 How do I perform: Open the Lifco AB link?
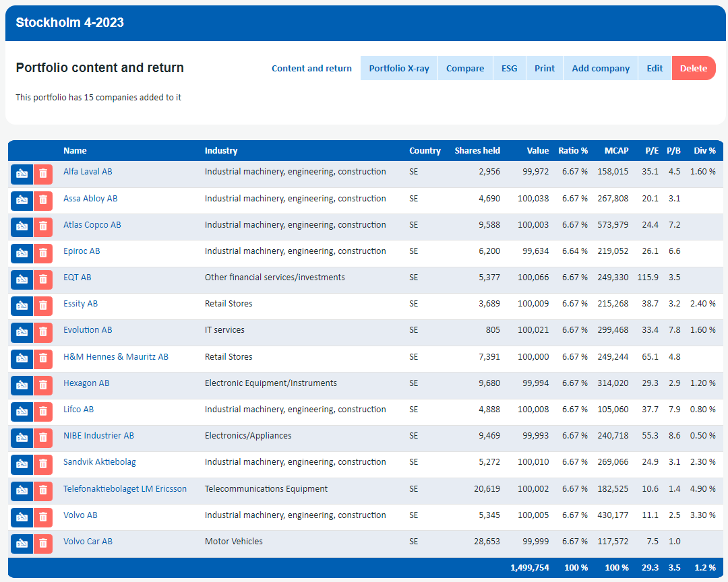pyautogui.click(x=78, y=410)
